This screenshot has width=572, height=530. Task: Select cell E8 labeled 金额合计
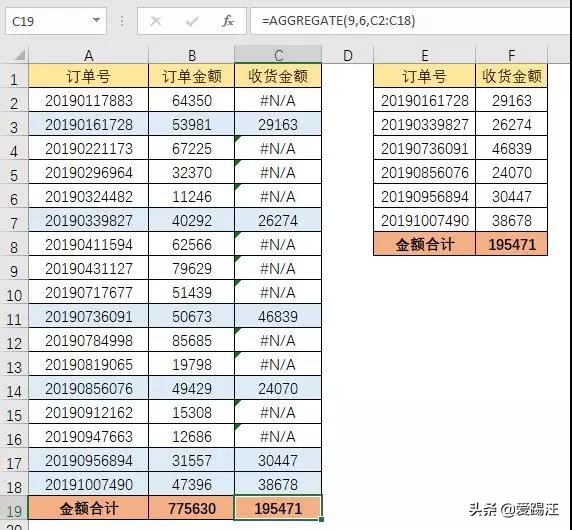[425, 245]
